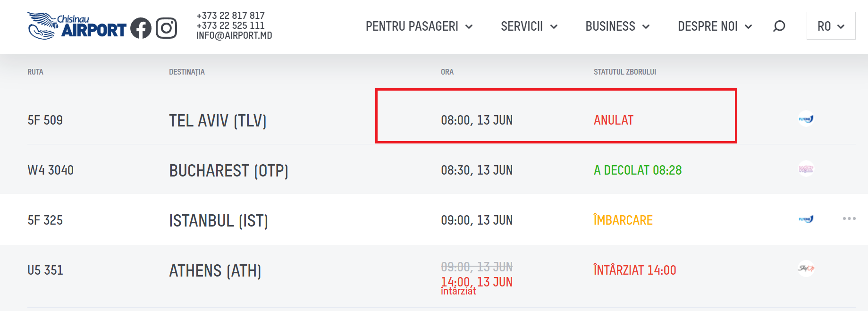Visit the airport Facebook page icon
This screenshot has height=311, width=868.
coord(141,28)
